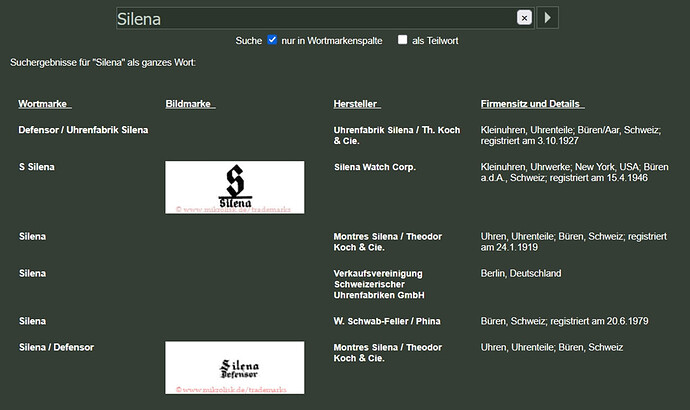The height and width of the screenshot is (410, 690).
Task: Click manufacturer 'Silena Watch Corp.'
Action: click(x=374, y=167)
